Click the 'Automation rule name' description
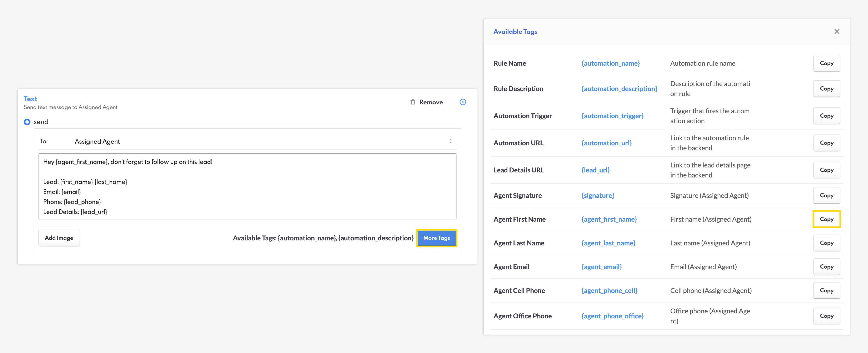Screen dimensions: 868x353 point(703,63)
